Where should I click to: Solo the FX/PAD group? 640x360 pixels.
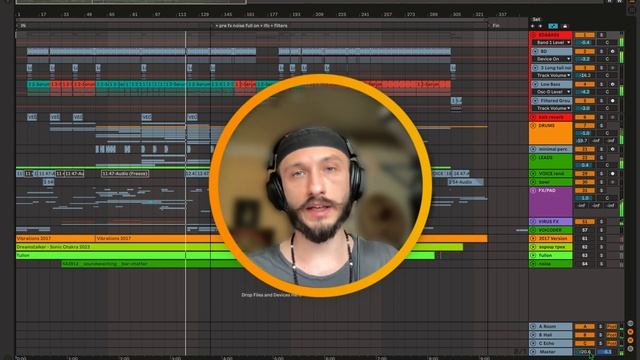click(x=601, y=191)
